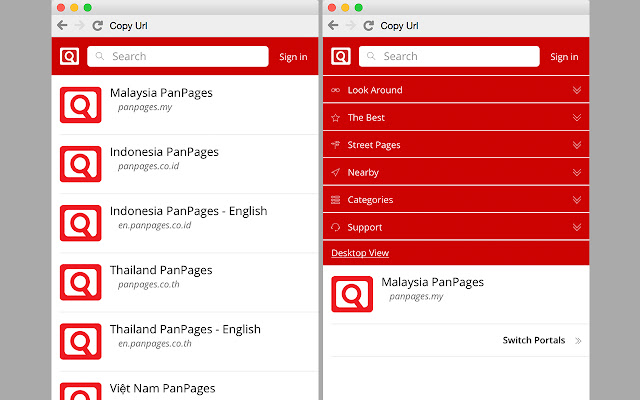Go forward in the left window
The image size is (640, 400).
pos(80,25)
